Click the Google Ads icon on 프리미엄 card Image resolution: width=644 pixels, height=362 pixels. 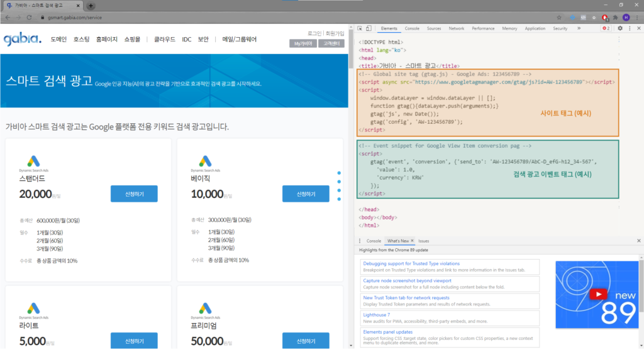click(x=206, y=308)
